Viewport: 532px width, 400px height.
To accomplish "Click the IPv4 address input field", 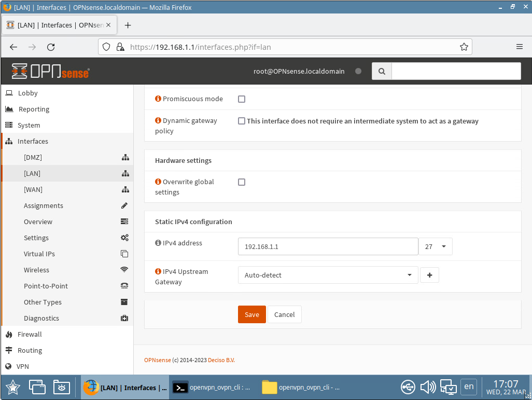I will coord(328,247).
